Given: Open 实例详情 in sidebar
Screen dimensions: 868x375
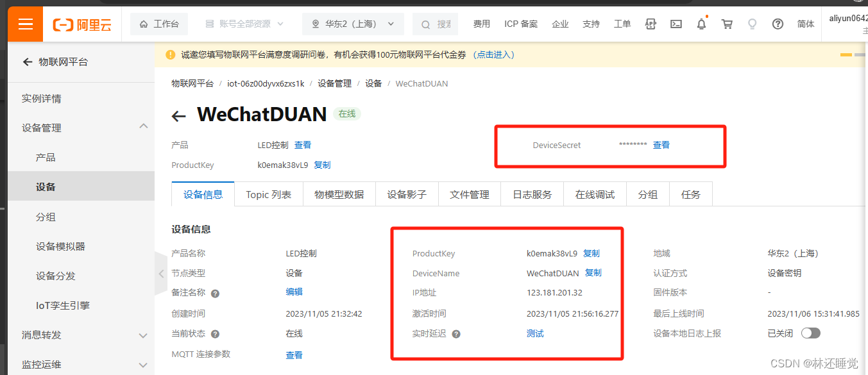Looking at the screenshot, I should 42,98.
